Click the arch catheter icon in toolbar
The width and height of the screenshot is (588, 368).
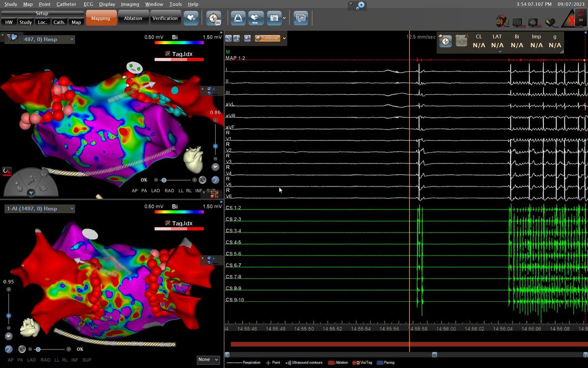pyautogui.click(x=238, y=18)
